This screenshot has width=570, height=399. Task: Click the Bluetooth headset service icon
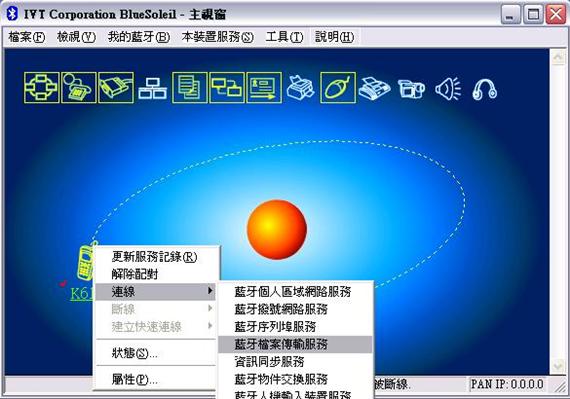485,89
